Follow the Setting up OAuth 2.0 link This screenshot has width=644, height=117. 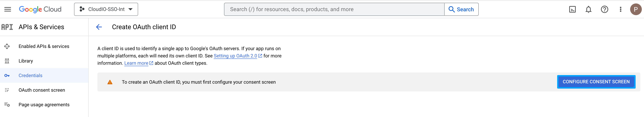point(235,56)
